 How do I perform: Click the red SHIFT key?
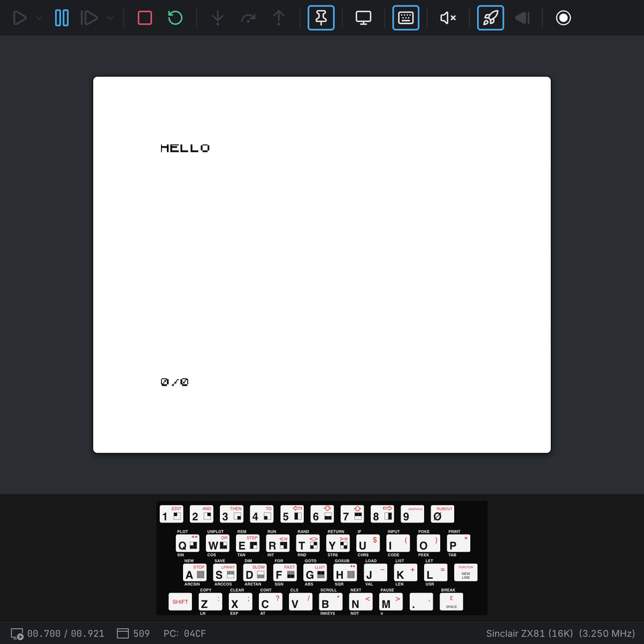point(180,602)
